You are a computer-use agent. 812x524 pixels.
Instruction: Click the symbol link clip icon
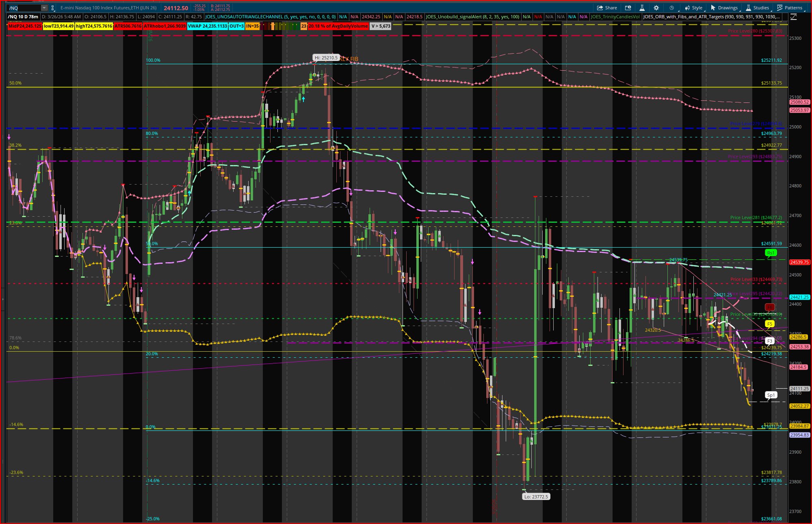[x=52, y=8]
